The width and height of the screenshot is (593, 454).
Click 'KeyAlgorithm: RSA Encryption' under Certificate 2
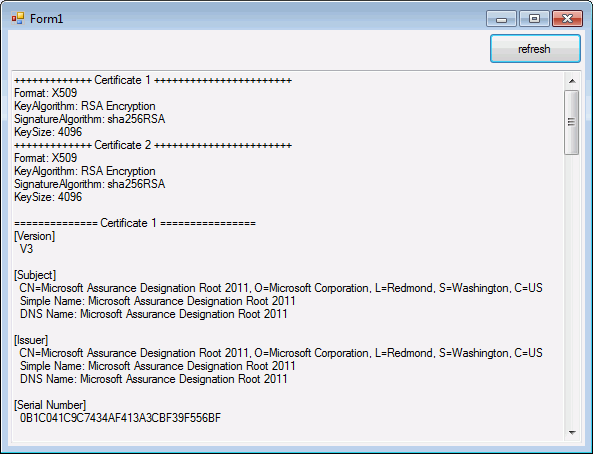(x=85, y=171)
